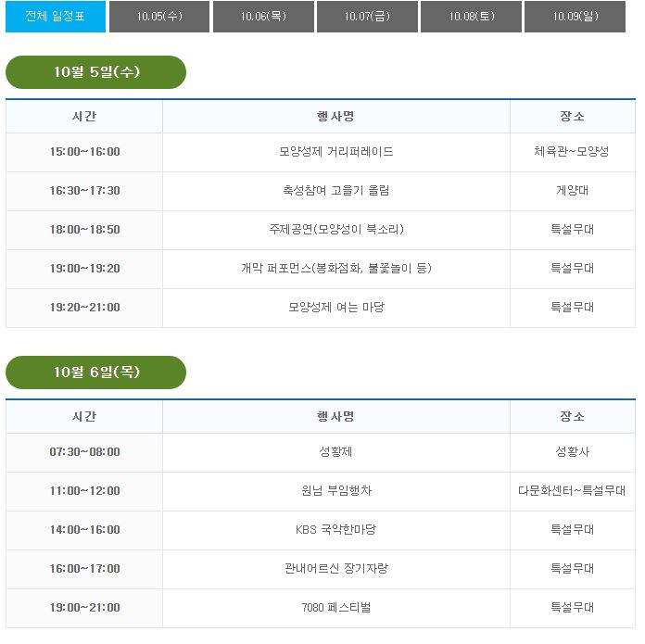This screenshot has width=645, height=644.
Task: Click the KBS 국악한마당 event
Action: 335,530
